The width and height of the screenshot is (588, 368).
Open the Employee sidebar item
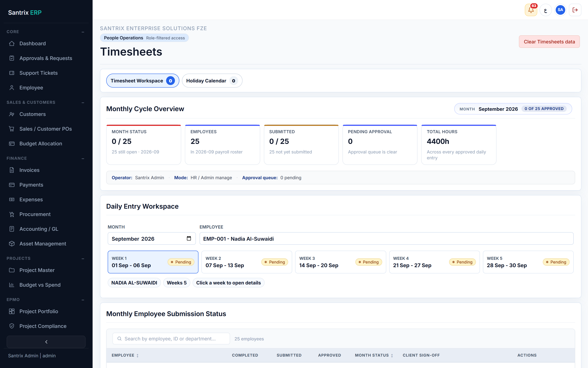point(46,88)
